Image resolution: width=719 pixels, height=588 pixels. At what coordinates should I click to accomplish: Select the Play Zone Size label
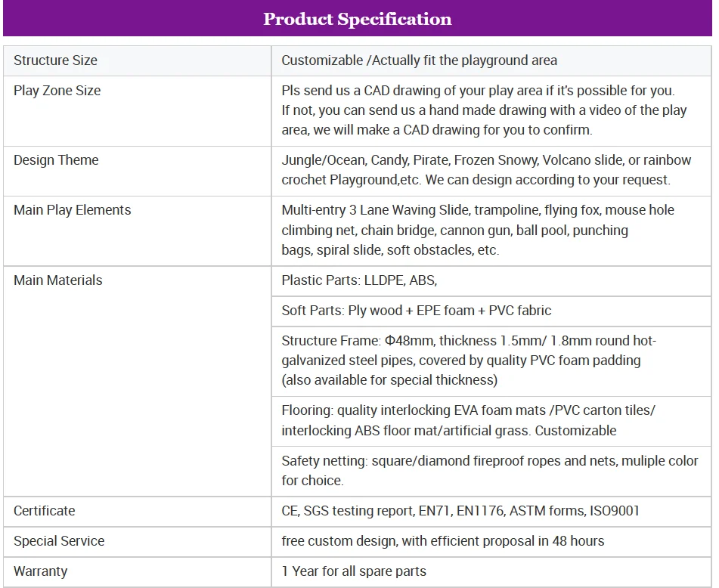click(x=57, y=91)
